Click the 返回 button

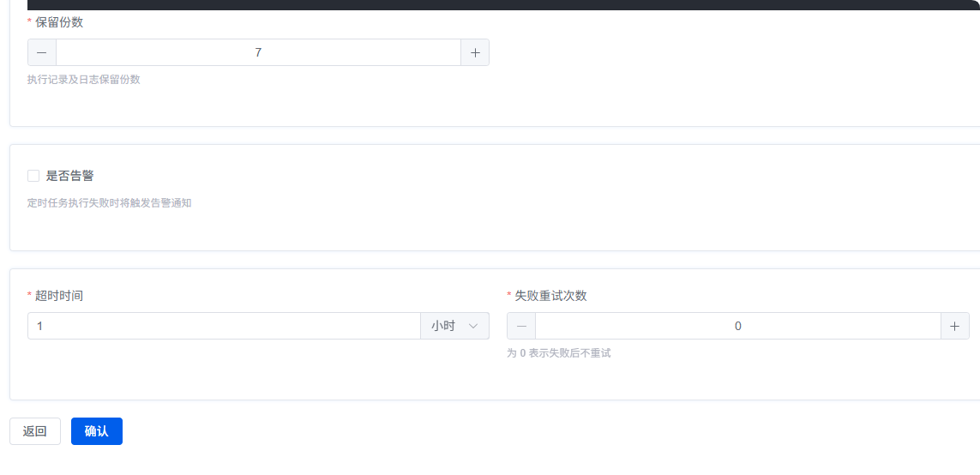[x=35, y=431]
